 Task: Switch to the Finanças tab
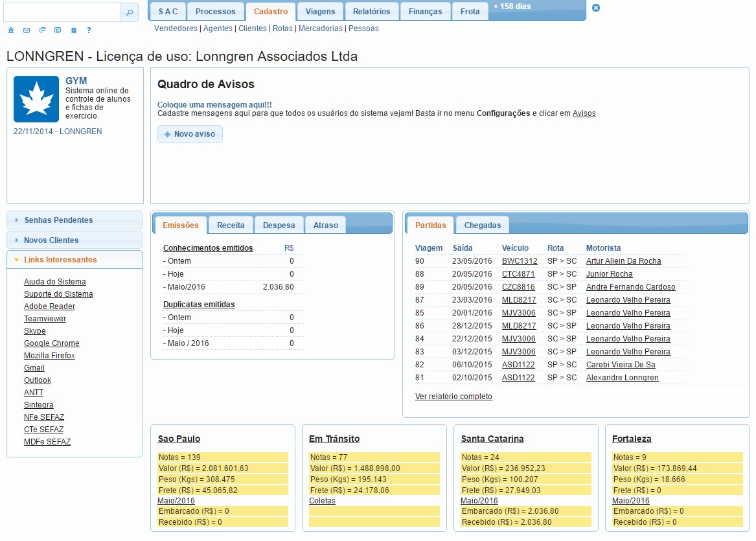(425, 12)
